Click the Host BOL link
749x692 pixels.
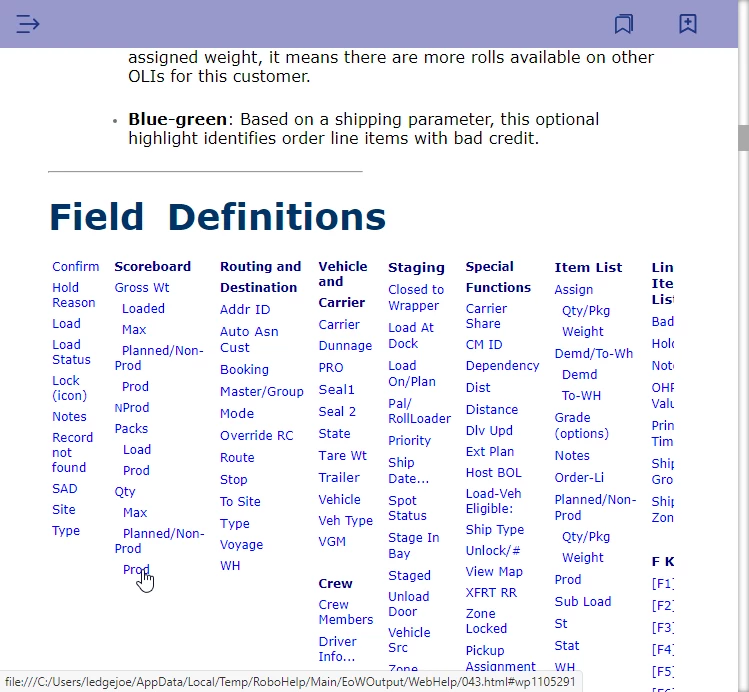tap(493, 473)
